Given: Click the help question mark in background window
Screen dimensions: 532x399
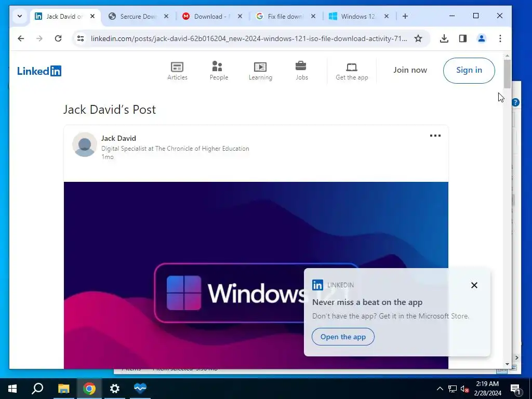Looking at the screenshot, I should [516, 102].
